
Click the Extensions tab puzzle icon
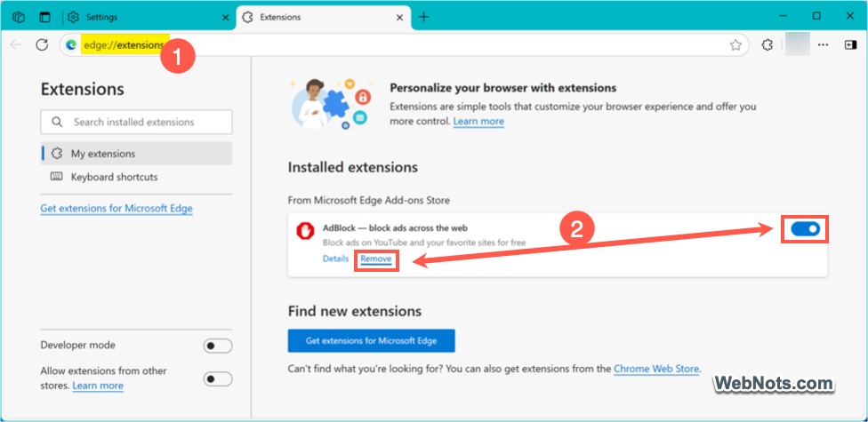tap(248, 17)
